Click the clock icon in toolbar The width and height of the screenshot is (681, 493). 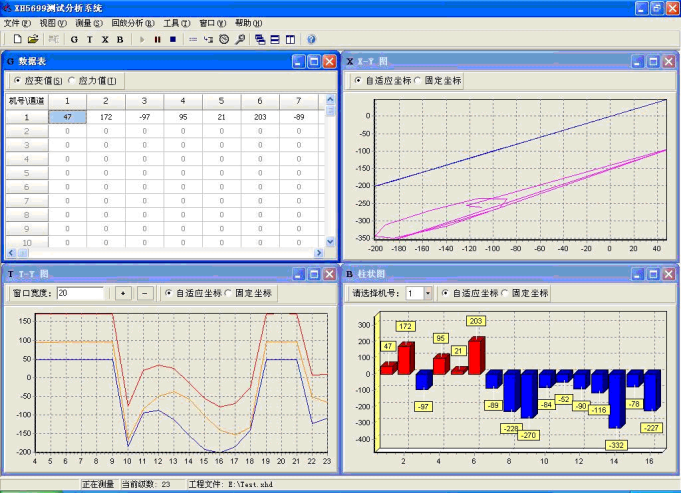click(x=225, y=39)
